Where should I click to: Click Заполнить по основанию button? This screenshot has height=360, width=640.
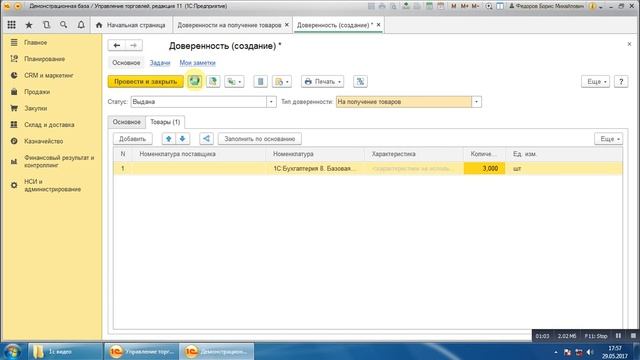pos(260,139)
